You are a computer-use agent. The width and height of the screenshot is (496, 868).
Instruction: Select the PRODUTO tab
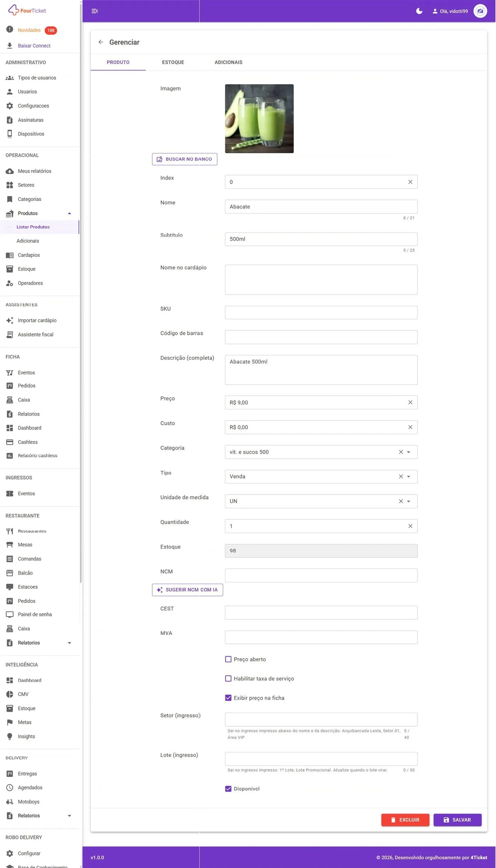click(x=118, y=62)
